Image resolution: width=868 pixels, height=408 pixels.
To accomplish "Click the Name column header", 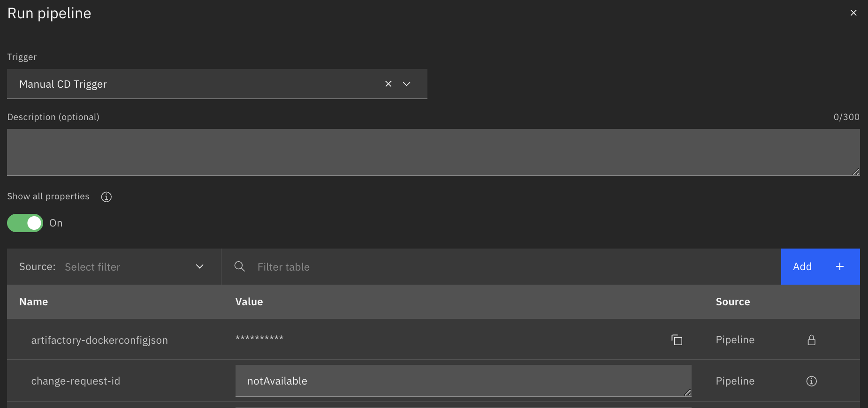I will [34, 302].
